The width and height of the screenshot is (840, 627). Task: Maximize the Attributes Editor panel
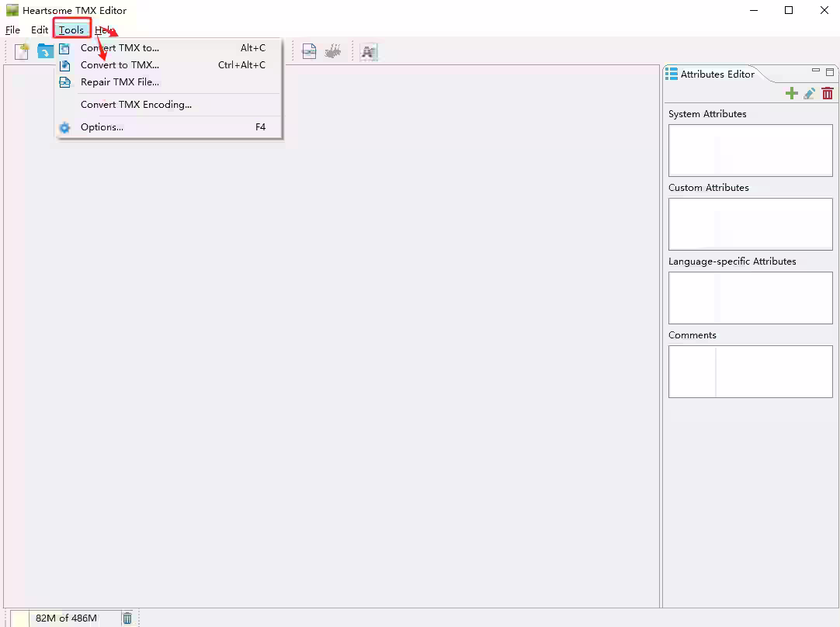tap(830, 72)
